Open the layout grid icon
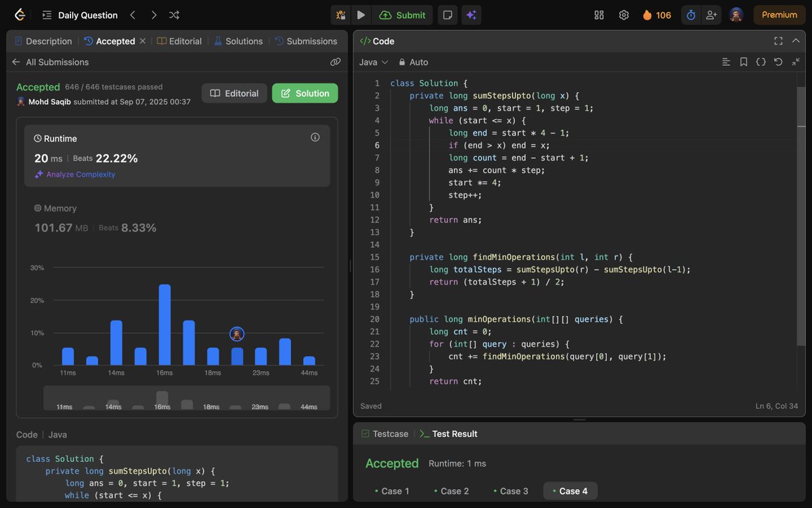 599,15
